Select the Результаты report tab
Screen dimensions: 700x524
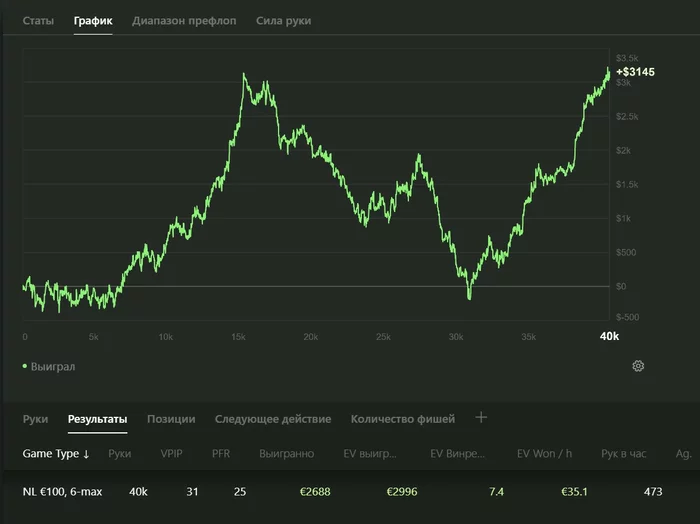click(x=97, y=419)
